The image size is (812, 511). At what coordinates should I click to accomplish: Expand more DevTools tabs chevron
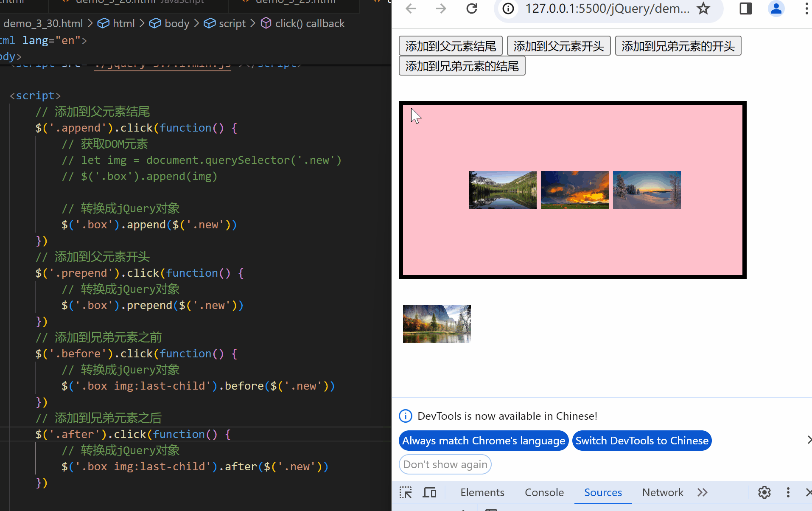[x=703, y=492]
